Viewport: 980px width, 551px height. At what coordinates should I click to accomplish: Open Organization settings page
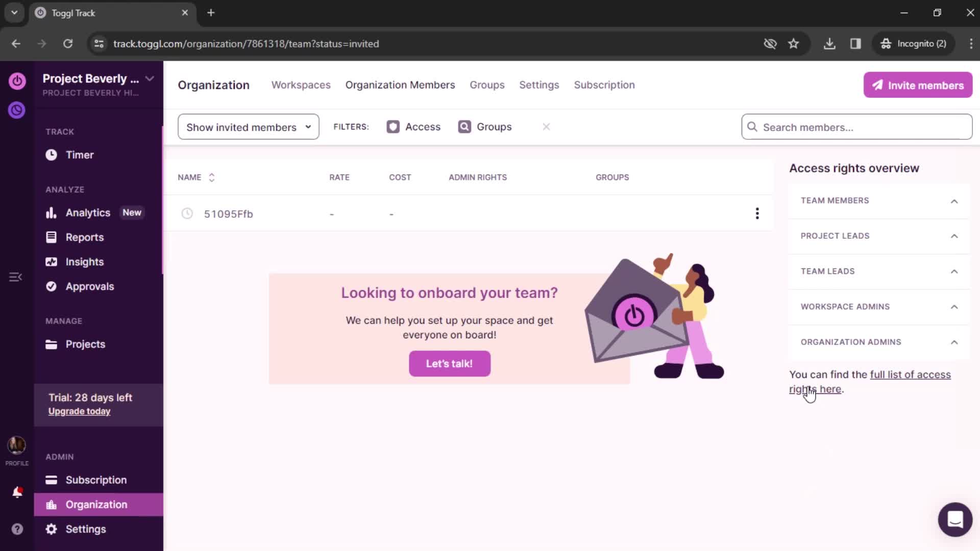[538, 85]
